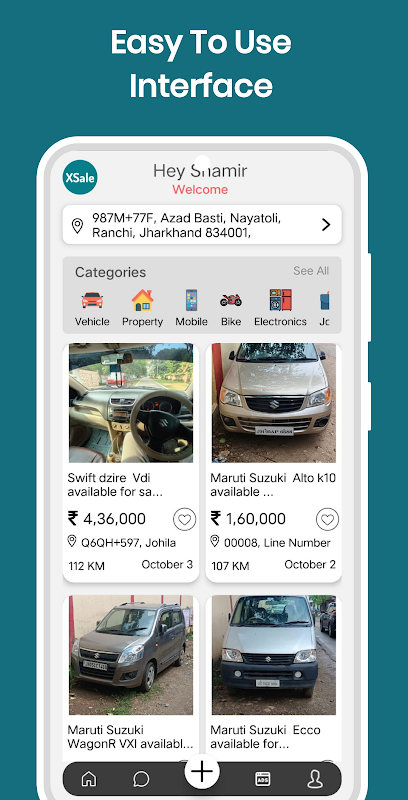Open the Property category
408x800 pixels.
coord(142,308)
